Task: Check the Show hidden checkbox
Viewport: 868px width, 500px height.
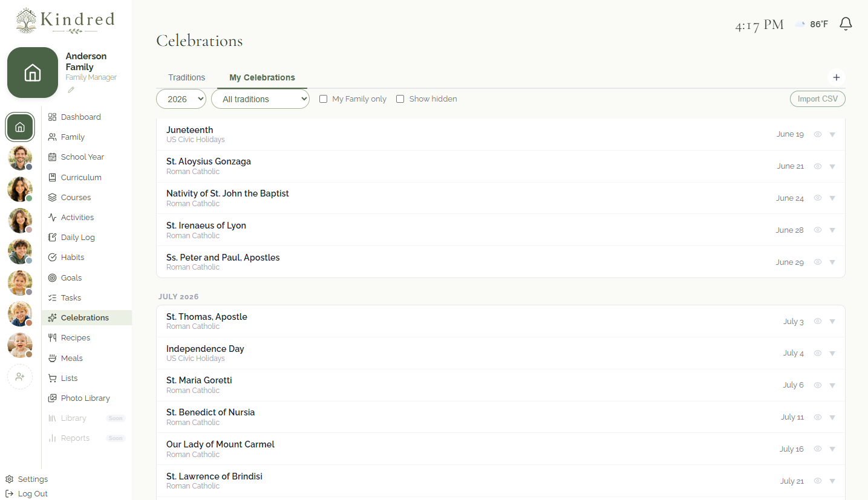Action: (400, 99)
